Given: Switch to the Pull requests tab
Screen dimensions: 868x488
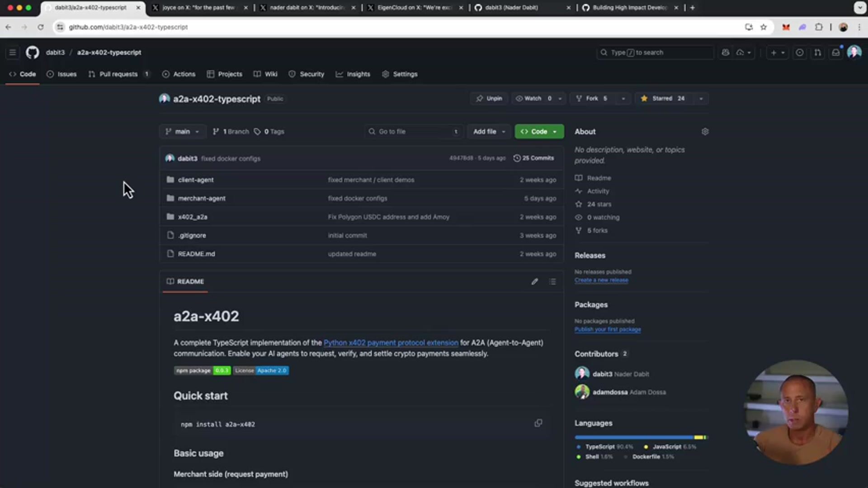Looking at the screenshot, I should coord(118,74).
